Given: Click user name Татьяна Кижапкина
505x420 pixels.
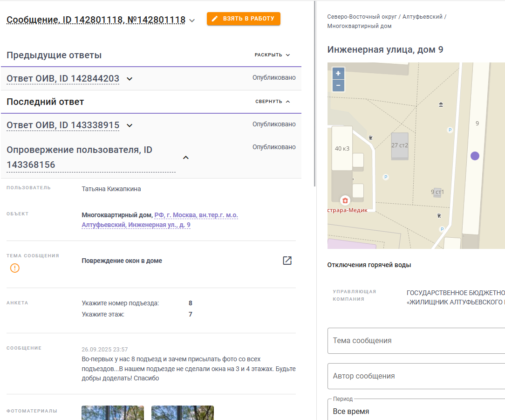Looking at the screenshot, I should 111,189.
